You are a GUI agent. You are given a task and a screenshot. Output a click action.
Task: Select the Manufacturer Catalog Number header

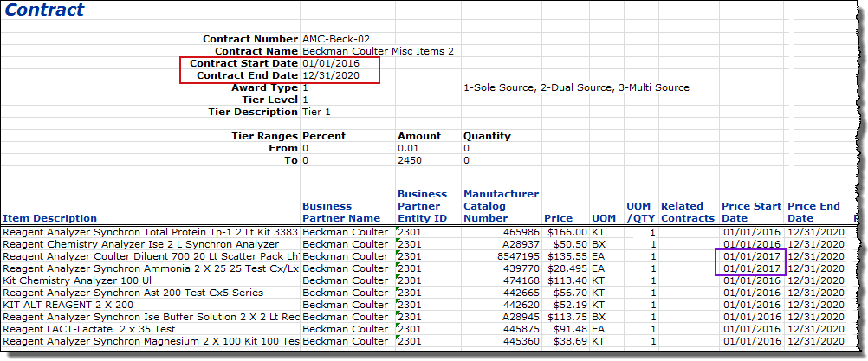[501, 206]
